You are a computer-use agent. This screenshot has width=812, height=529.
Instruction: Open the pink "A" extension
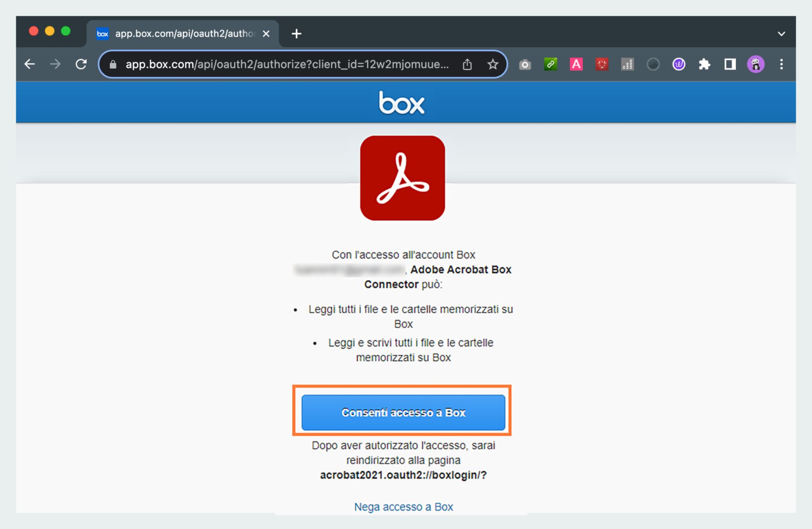[x=576, y=64]
